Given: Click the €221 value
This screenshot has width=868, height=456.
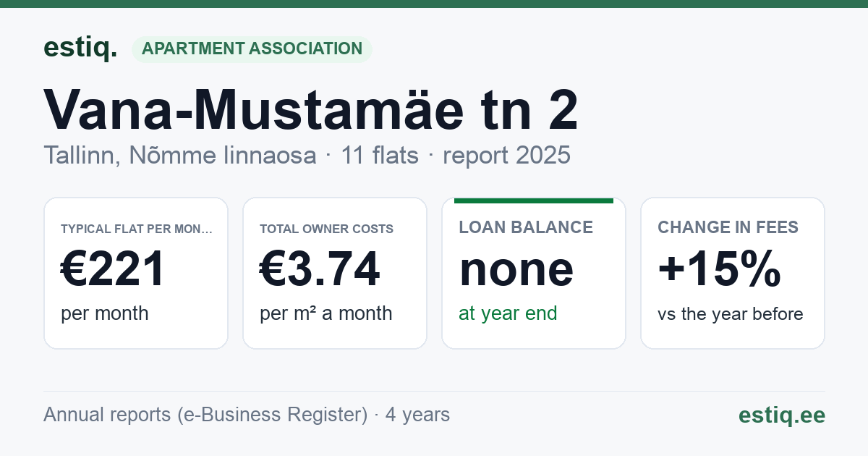Looking at the screenshot, I should (x=114, y=269).
